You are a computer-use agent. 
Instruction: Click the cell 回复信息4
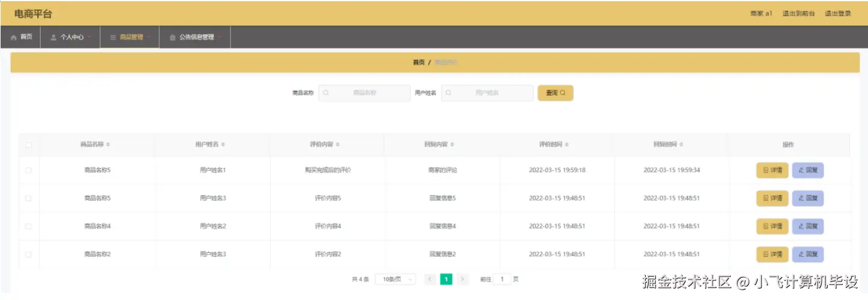[x=443, y=226]
